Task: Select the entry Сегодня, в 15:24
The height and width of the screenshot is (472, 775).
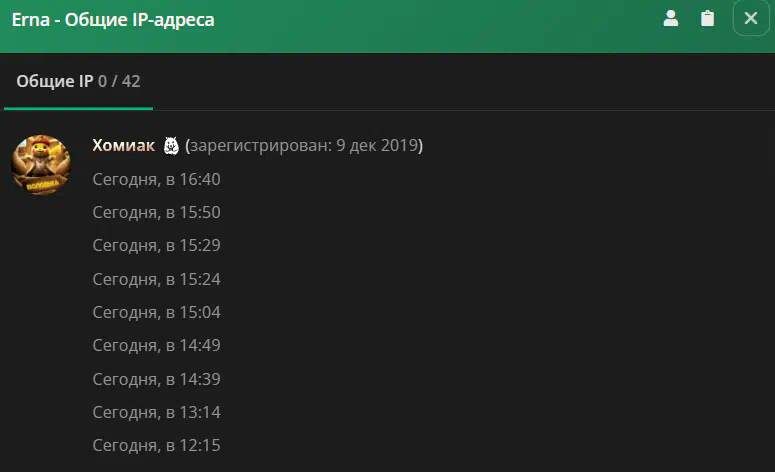Action: pyautogui.click(x=156, y=279)
